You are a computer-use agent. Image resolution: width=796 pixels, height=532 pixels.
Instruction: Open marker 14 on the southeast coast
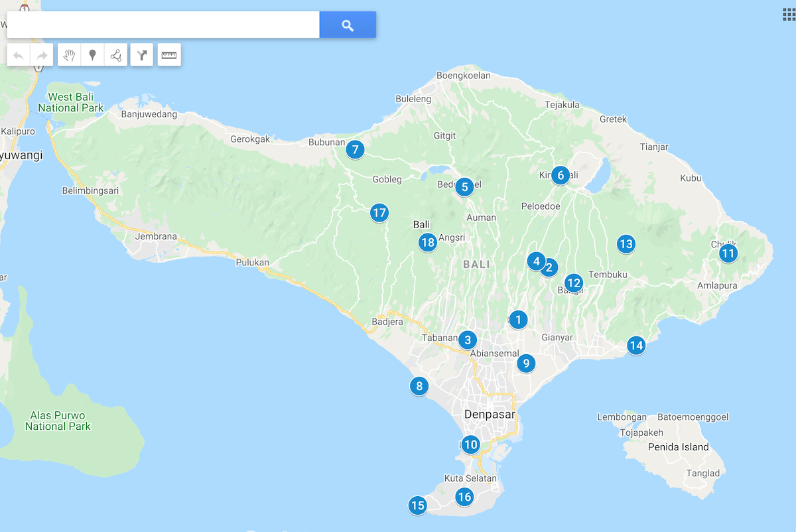636,345
